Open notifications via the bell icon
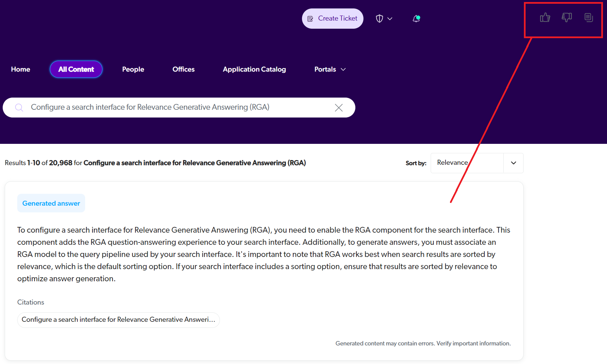 416,19
